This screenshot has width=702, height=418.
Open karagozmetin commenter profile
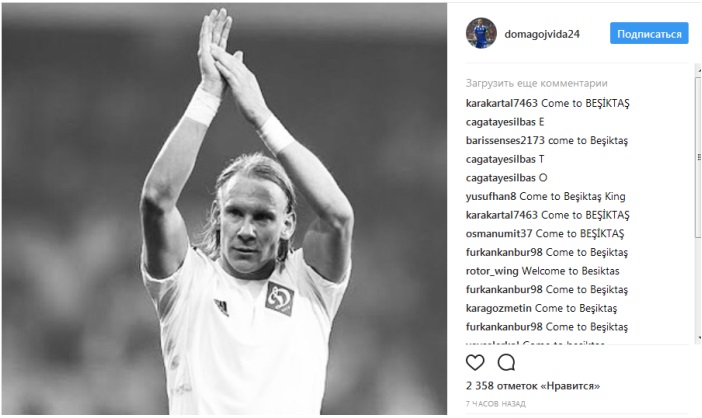coord(498,308)
